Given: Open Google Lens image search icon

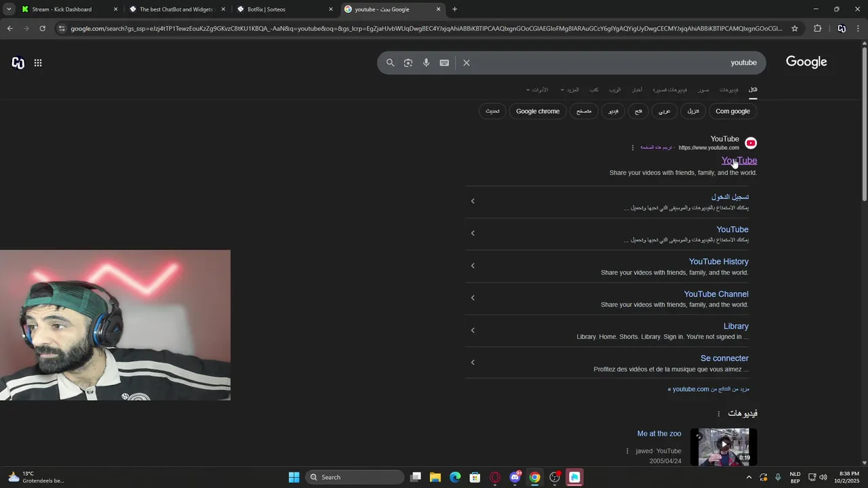Looking at the screenshot, I should (408, 62).
